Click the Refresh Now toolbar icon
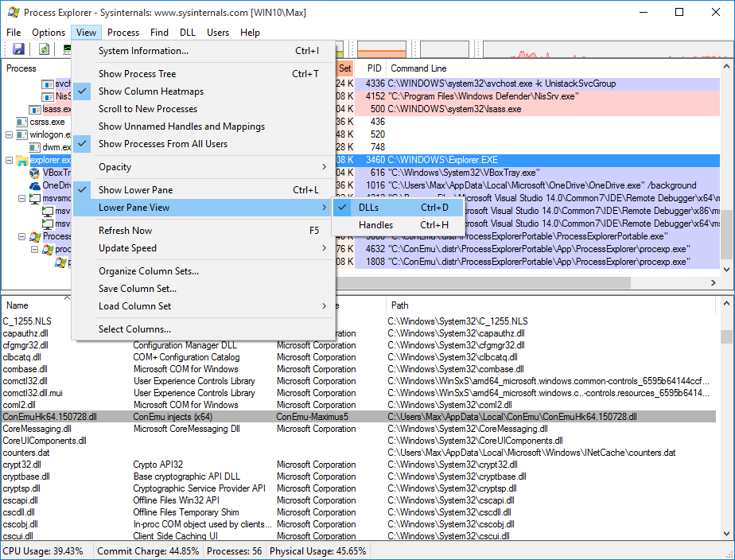 click(x=45, y=49)
